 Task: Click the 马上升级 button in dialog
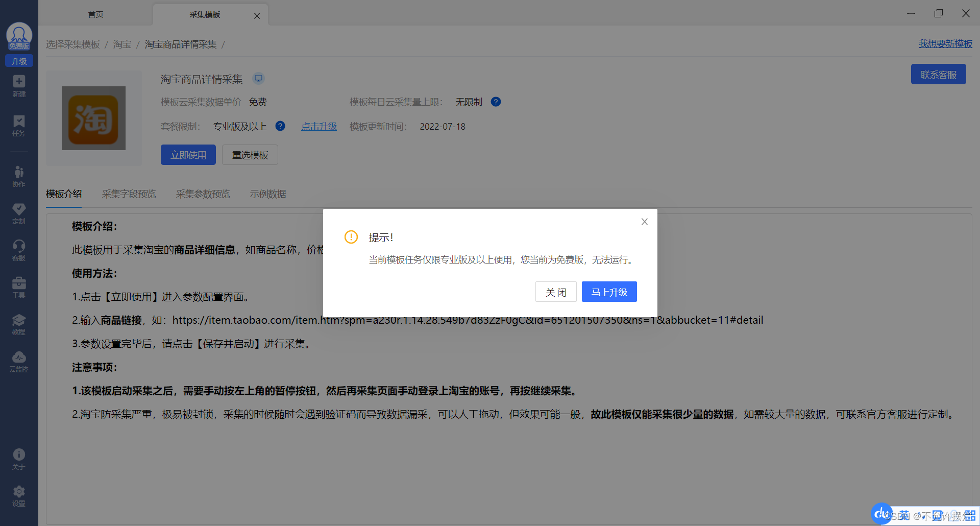pos(609,292)
